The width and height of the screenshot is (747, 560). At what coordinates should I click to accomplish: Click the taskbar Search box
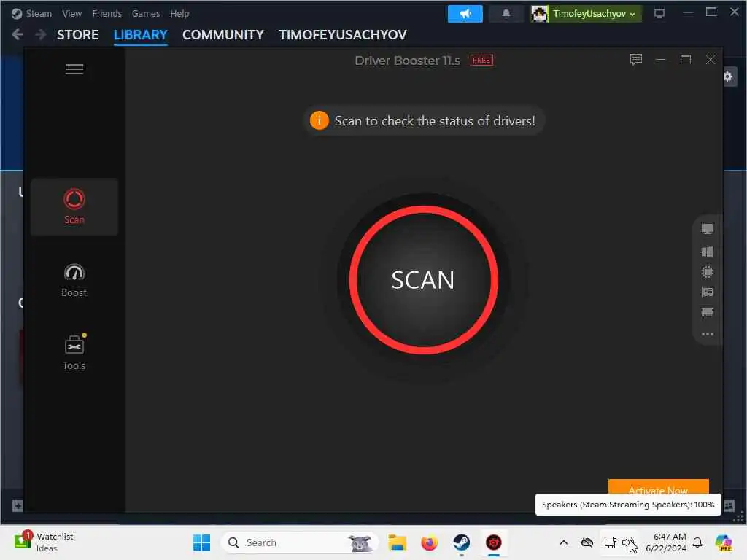pos(300,542)
